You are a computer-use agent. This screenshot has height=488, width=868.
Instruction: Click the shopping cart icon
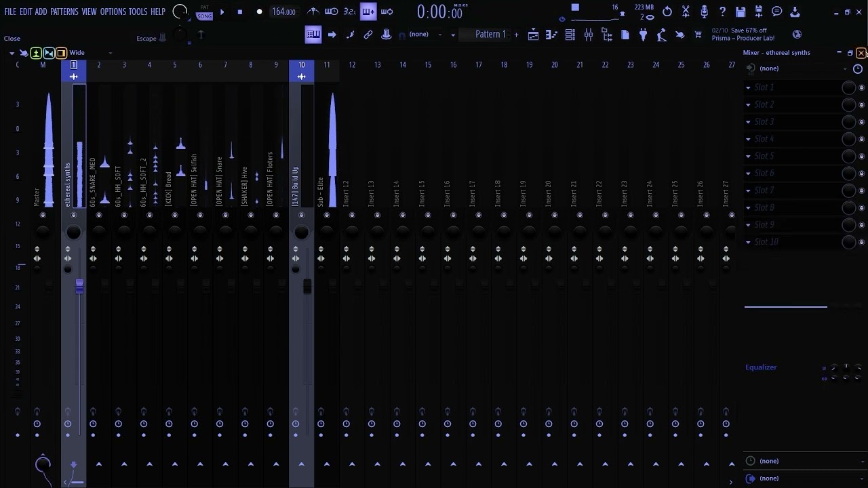coord(698,35)
